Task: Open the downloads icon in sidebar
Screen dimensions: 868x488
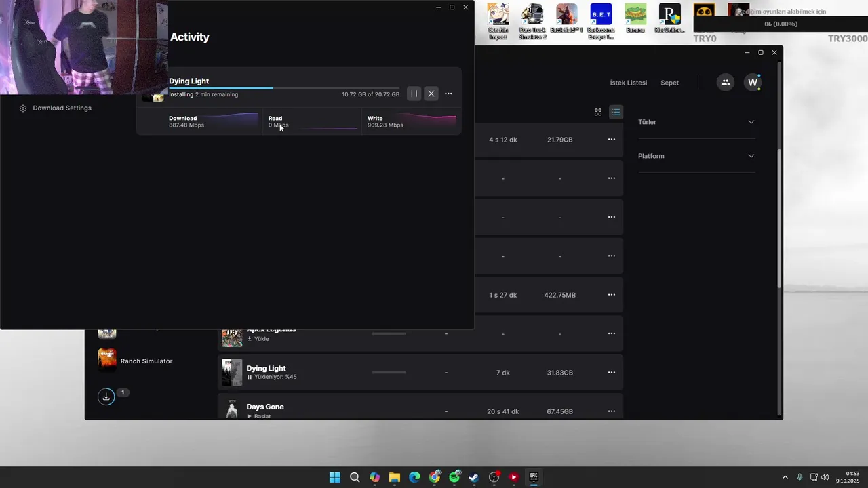Action: tap(106, 396)
